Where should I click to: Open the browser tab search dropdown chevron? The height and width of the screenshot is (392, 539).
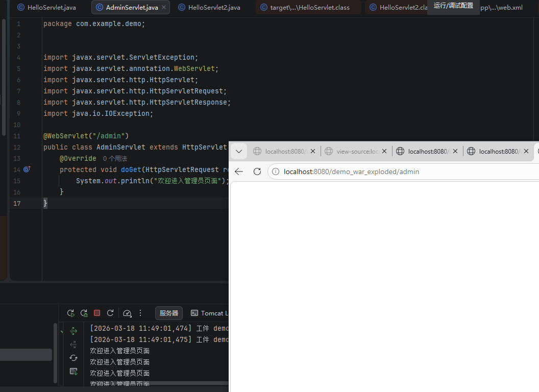[x=239, y=151]
